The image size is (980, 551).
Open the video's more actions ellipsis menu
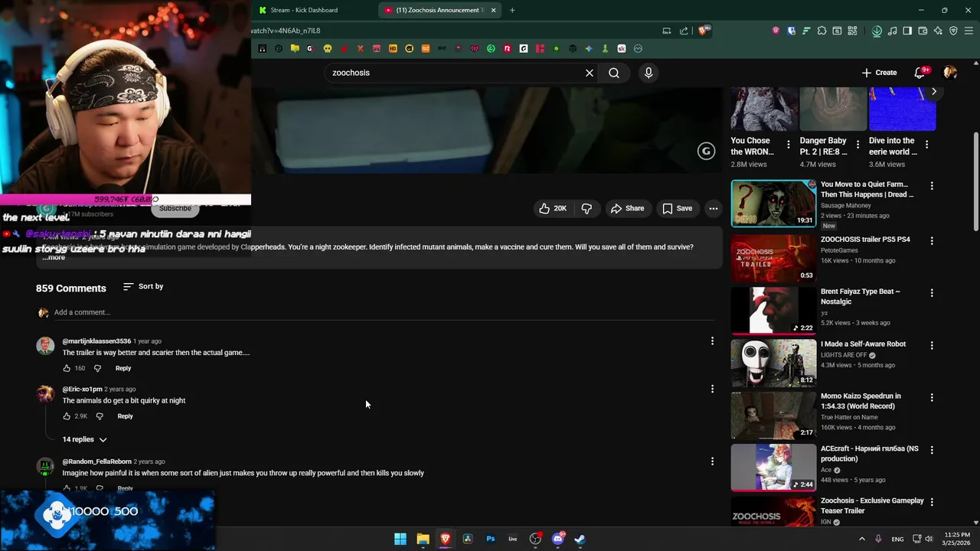(x=713, y=208)
